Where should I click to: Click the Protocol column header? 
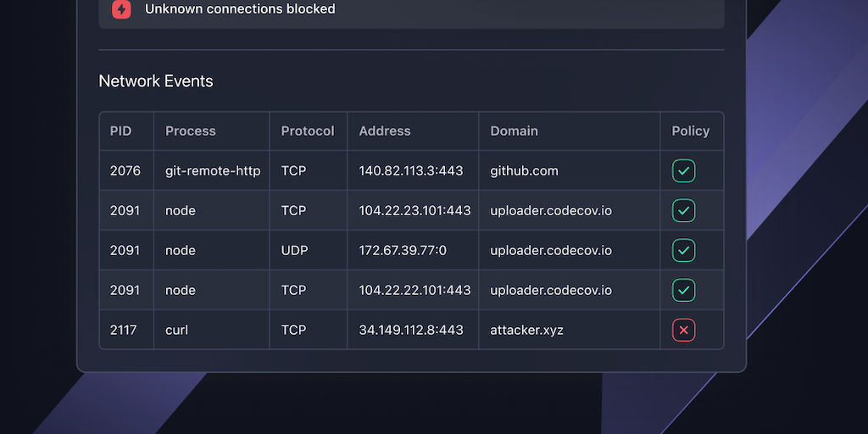[308, 131]
